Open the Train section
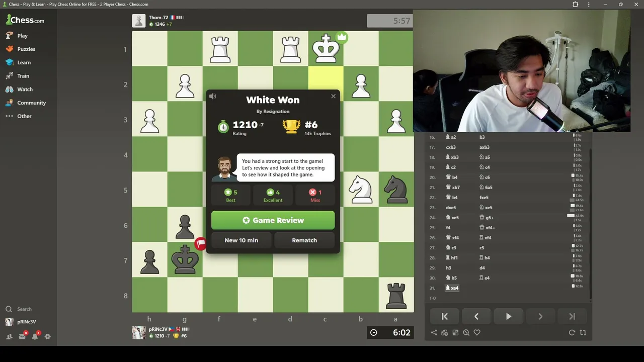This screenshot has height=362, width=644. click(18, 76)
